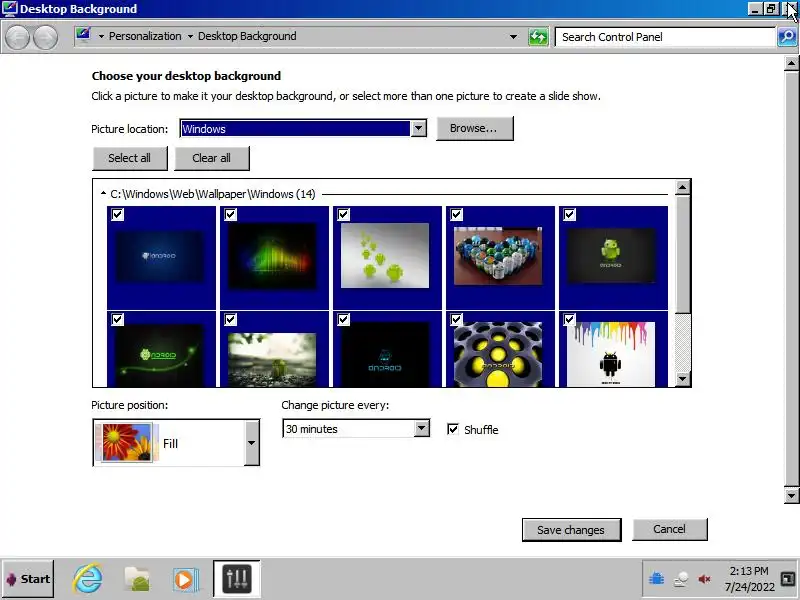The image size is (800, 600).
Task: Uncheck the dripping paint android wallpaper
Action: (569, 319)
